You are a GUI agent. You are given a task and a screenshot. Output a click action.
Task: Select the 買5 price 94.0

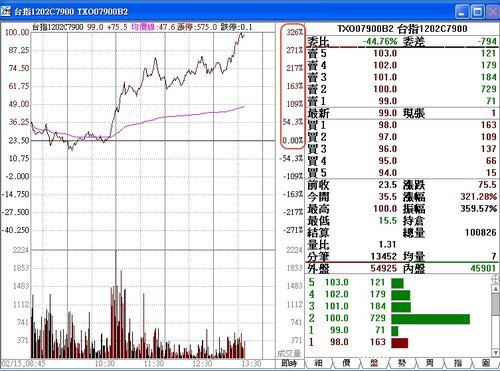pyautogui.click(x=387, y=173)
